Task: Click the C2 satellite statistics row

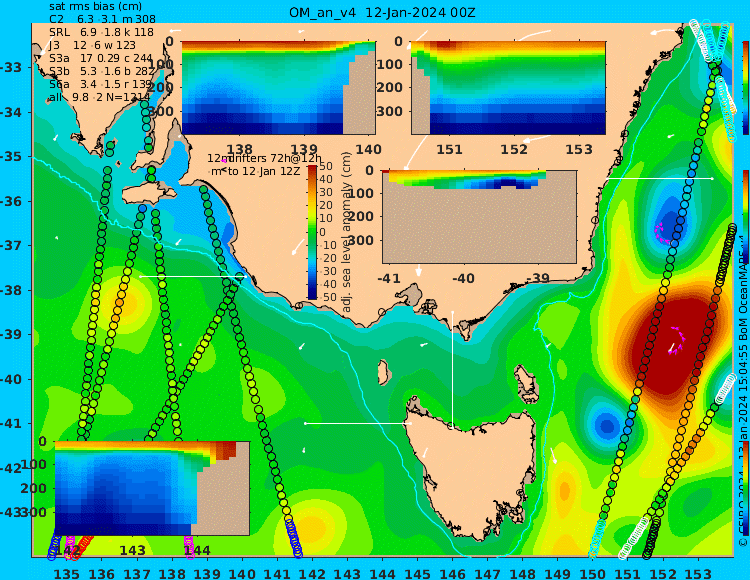Action: coord(102,20)
